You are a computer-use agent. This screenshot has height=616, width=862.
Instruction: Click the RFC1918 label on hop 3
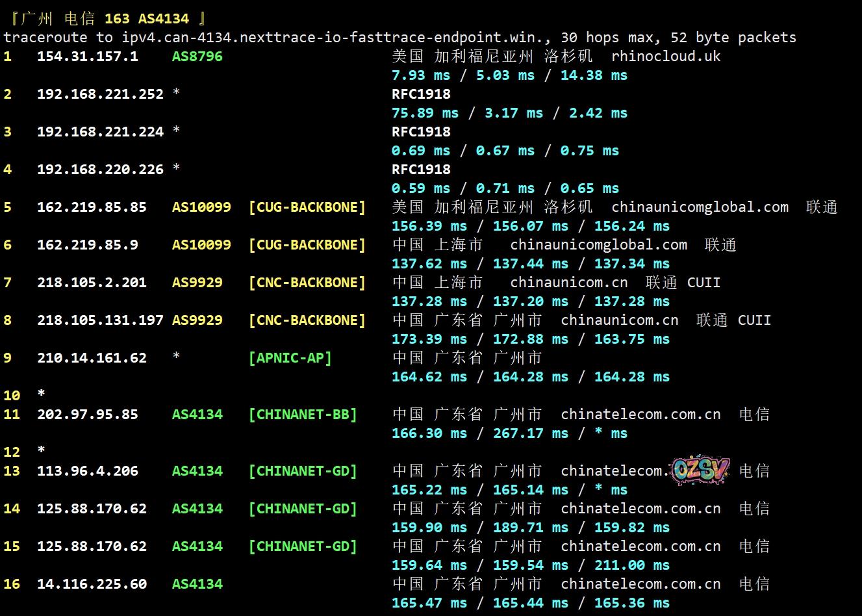pos(421,132)
